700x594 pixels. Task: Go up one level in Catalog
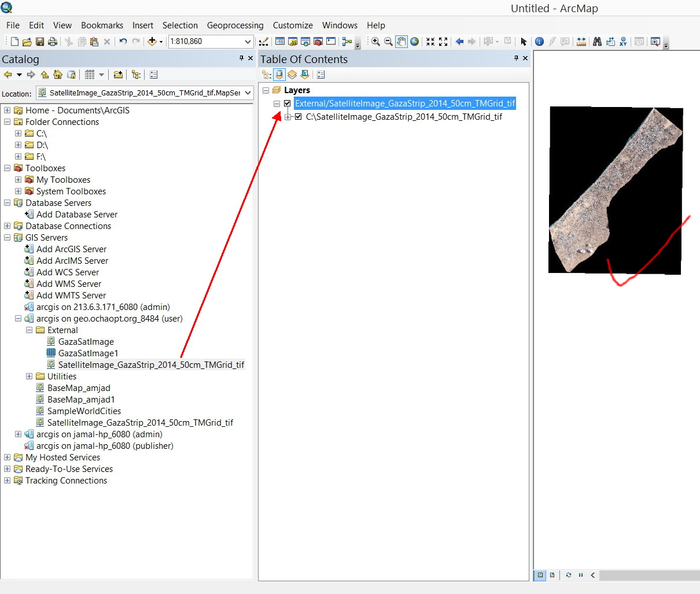click(x=45, y=75)
